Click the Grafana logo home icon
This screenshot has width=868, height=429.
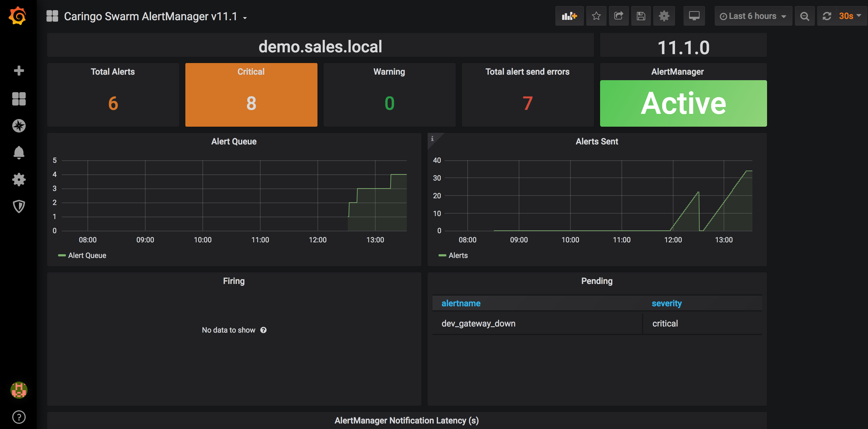(17, 16)
